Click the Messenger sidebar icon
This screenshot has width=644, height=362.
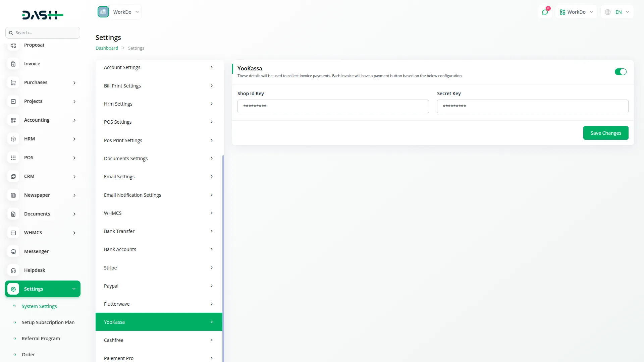click(13, 251)
